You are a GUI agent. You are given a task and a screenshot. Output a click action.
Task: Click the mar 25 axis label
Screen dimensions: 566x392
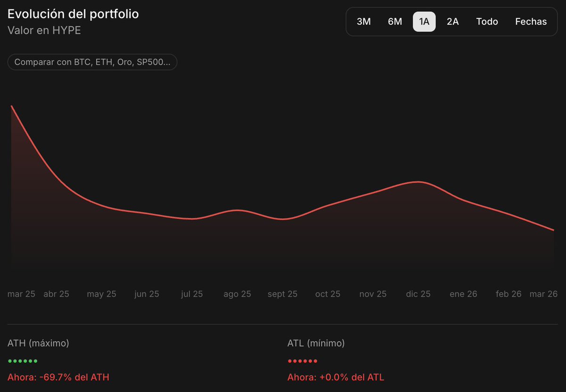click(21, 294)
